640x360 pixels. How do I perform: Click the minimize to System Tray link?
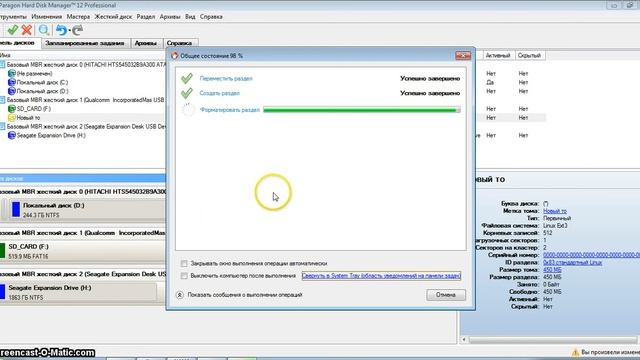coord(381,276)
